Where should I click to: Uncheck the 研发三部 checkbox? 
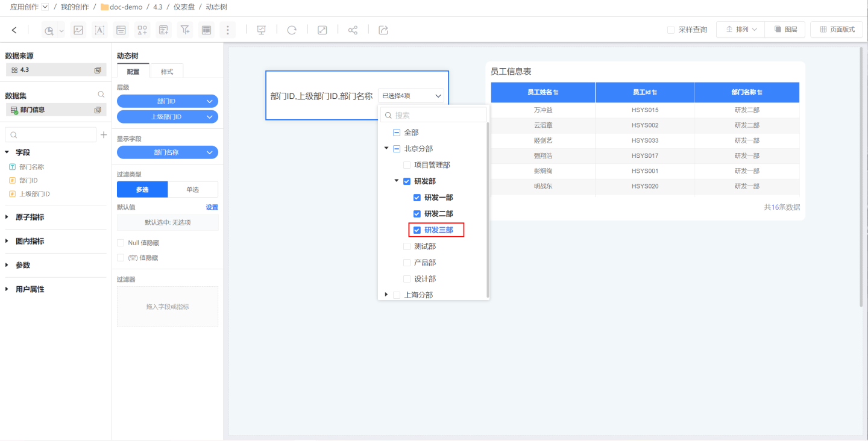[417, 230]
